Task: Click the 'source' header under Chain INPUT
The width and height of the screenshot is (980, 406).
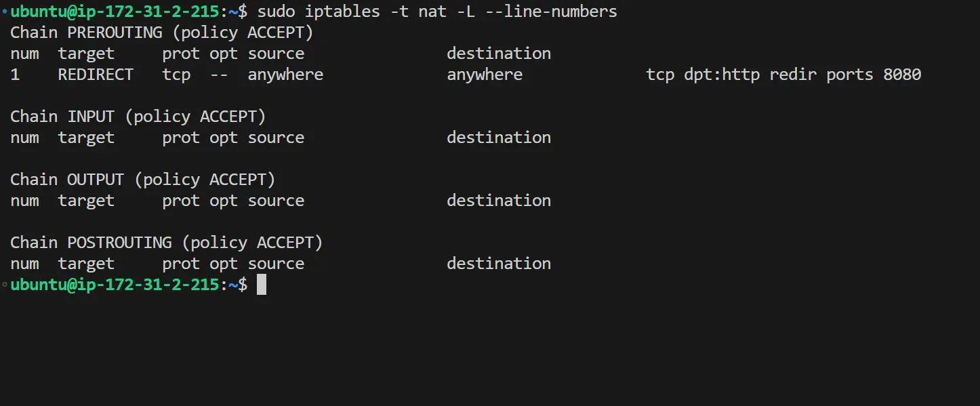Action: tap(276, 138)
